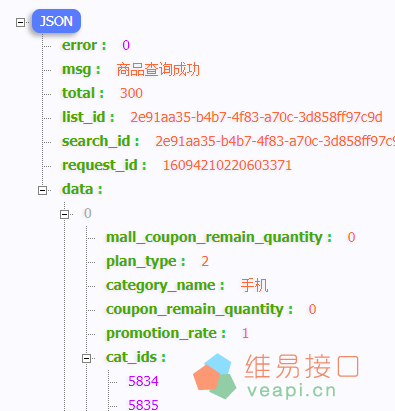Image resolution: width=395 pixels, height=411 pixels.
Task: Select value 16094210220603371
Action: [x=227, y=165]
